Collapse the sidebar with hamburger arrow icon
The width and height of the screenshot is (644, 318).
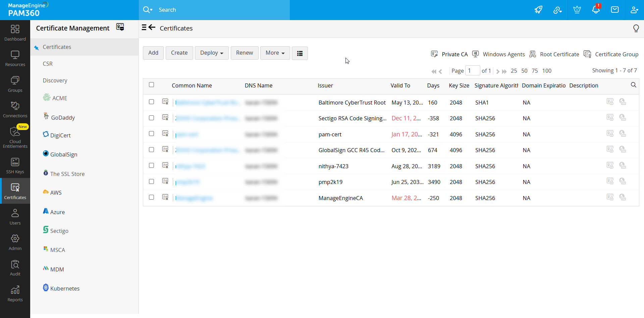coord(149,28)
